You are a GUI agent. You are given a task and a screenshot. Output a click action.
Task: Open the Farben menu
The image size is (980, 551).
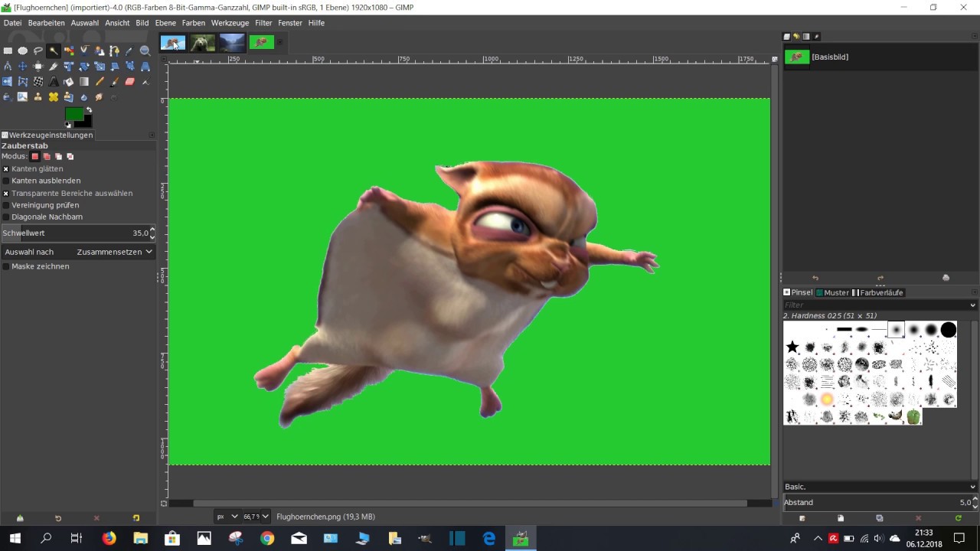[194, 23]
